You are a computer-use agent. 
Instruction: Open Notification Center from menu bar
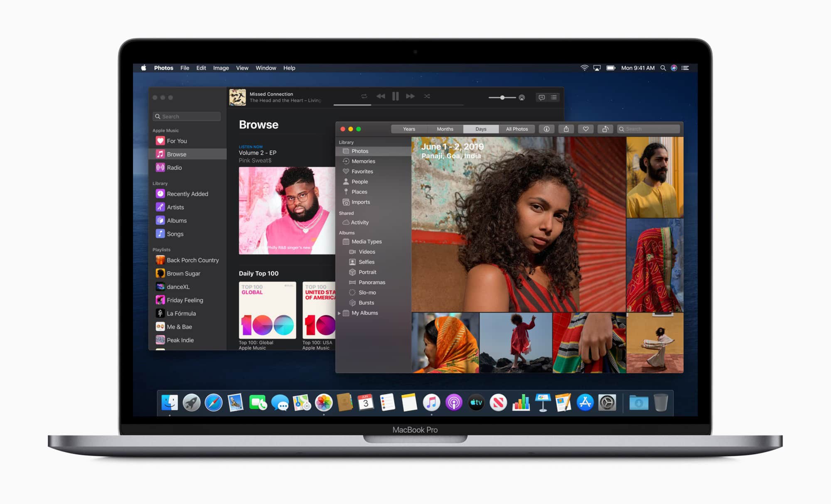[x=685, y=68]
